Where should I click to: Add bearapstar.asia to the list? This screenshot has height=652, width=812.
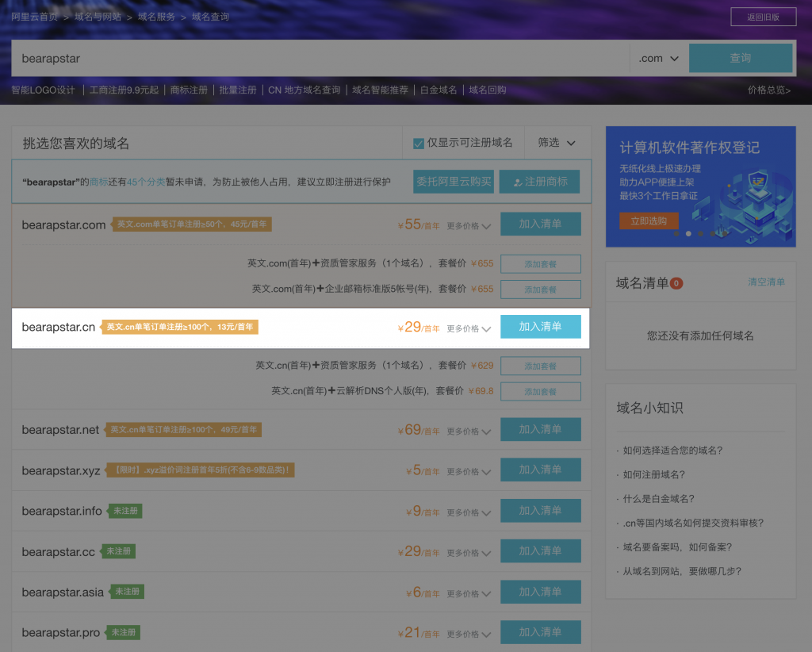540,592
